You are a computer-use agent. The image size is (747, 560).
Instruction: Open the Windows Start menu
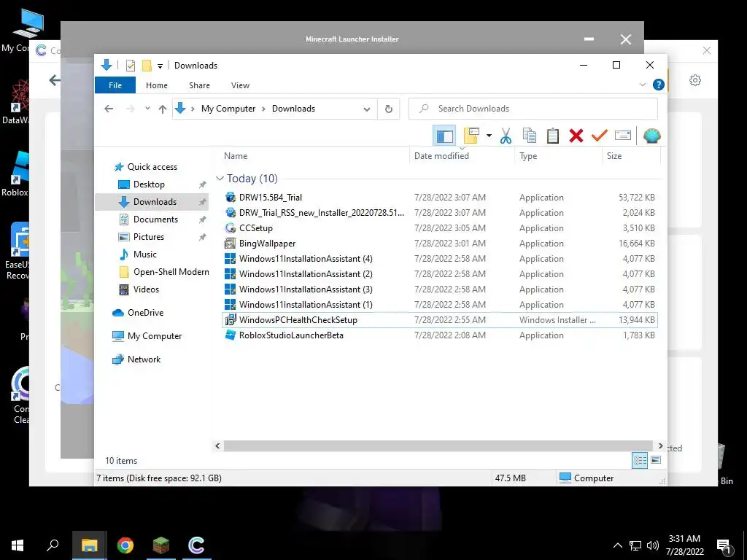point(18,545)
